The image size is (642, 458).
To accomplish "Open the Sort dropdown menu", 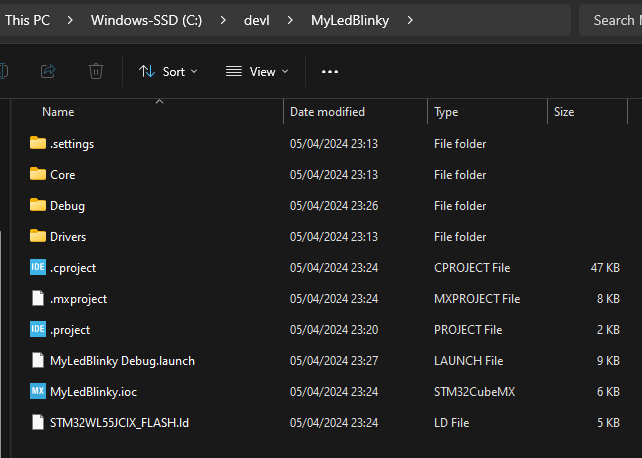I will coord(168,71).
